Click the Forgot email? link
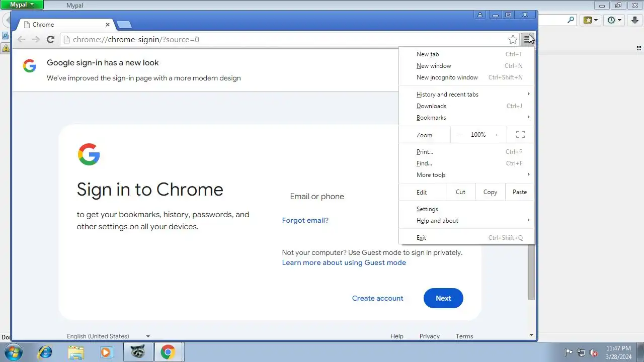644x362 pixels. coord(305,220)
